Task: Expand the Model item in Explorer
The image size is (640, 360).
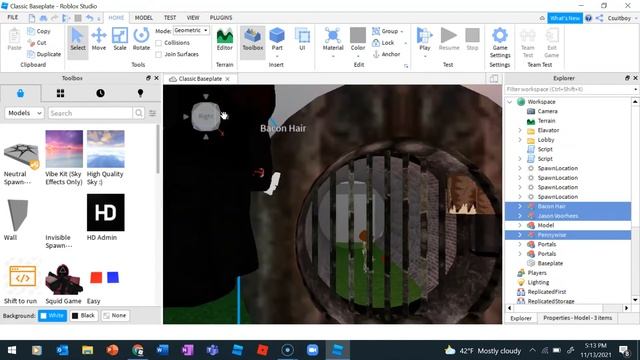Action: [520, 225]
